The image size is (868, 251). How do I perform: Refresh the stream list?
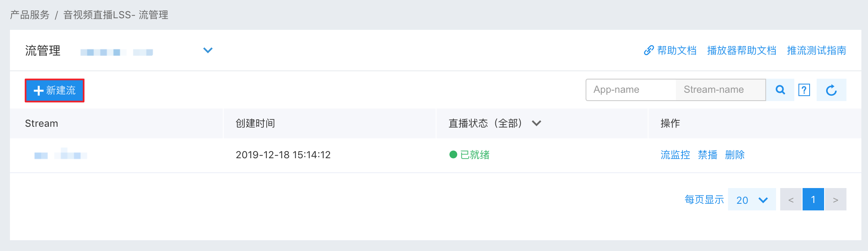click(831, 90)
